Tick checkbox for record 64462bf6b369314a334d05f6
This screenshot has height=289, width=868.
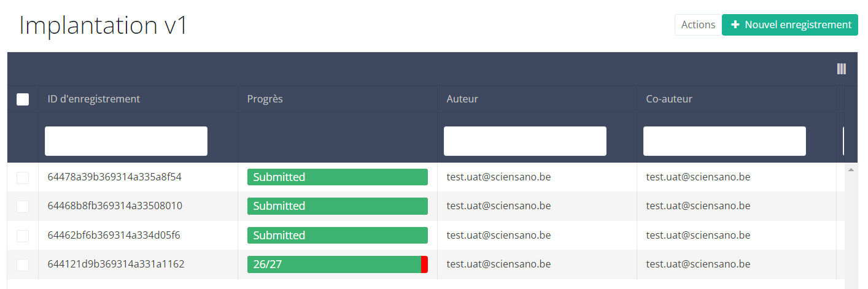[x=23, y=236]
